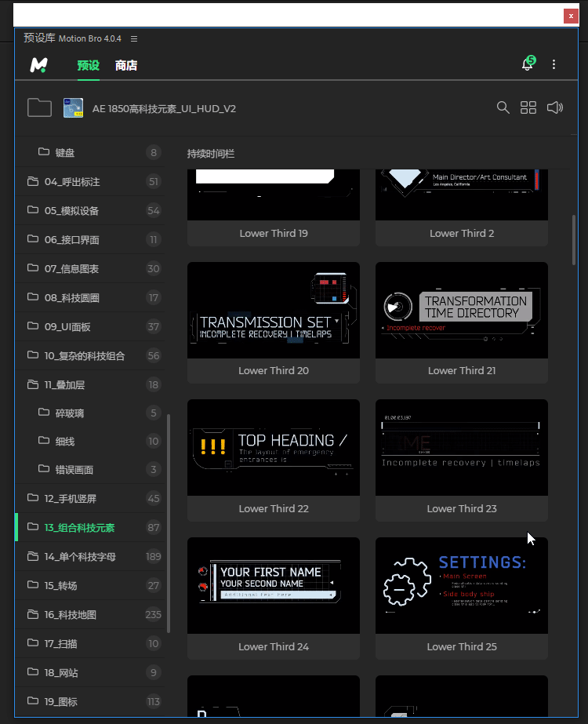This screenshot has width=588, height=724.
Task: Open the 15_转场 folder
Action: [x=90, y=586]
